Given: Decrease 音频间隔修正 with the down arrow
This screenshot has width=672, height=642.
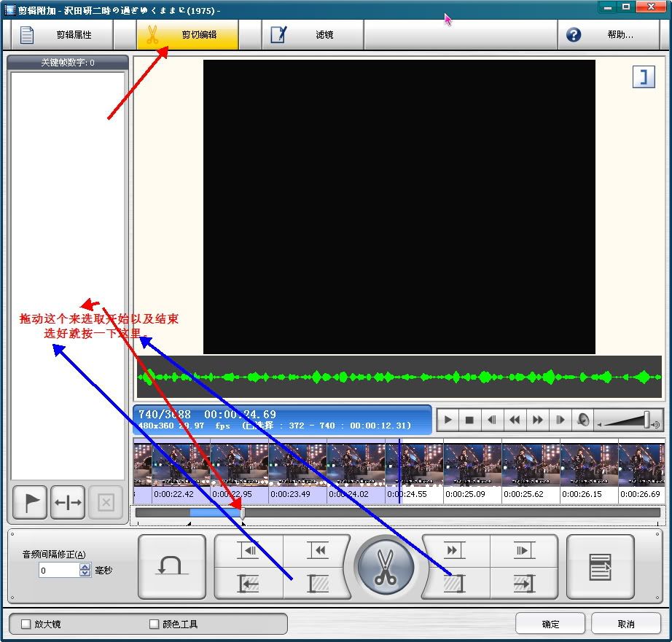Looking at the screenshot, I should 85,574.
